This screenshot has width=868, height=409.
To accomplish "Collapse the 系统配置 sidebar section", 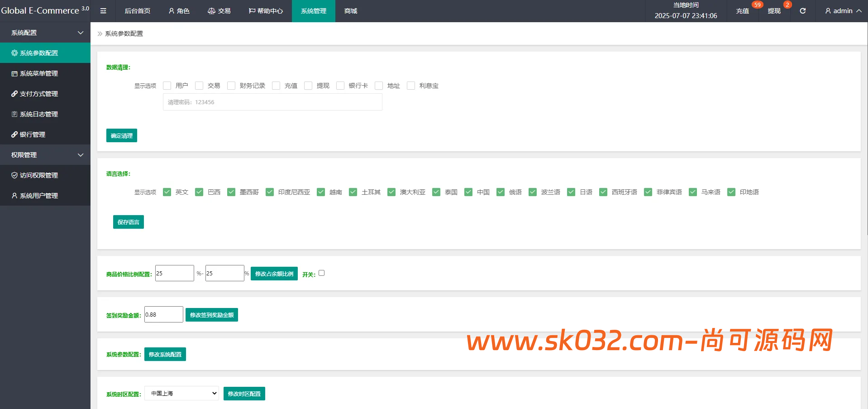I will [81, 33].
